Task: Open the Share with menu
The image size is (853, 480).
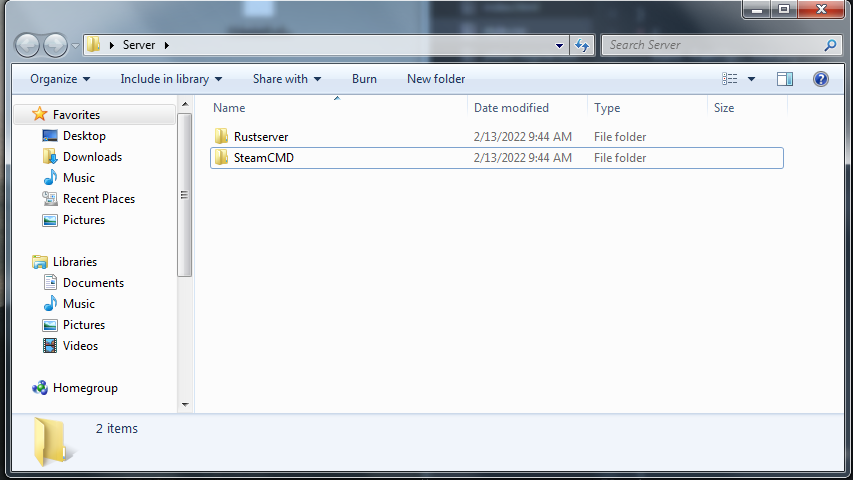Action: click(287, 79)
